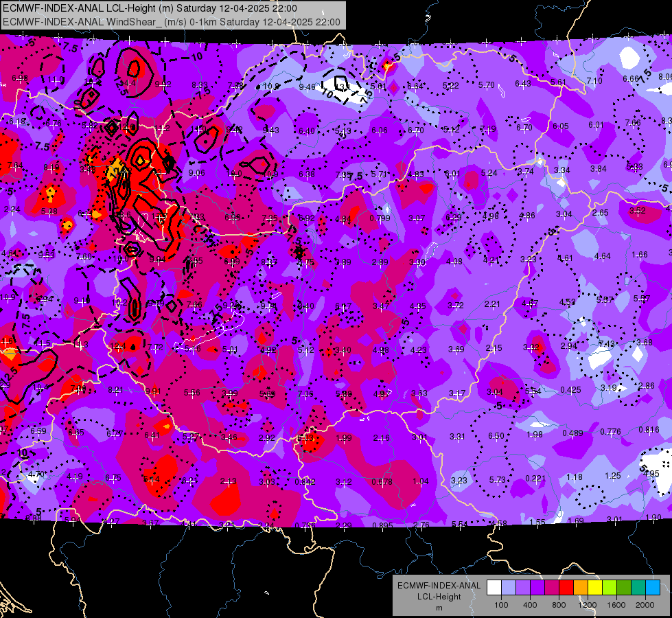This screenshot has height=618, width=672.
Task: Click the LCL-Height title line in header
Action: coord(150,8)
